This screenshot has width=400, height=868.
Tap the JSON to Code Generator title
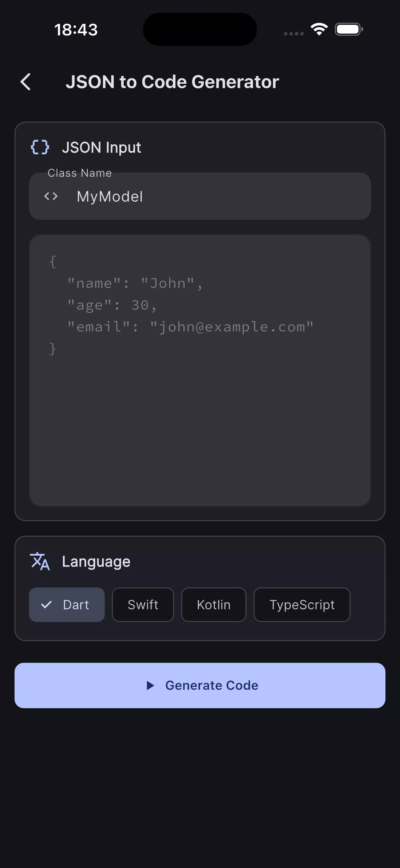tap(172, 82)
